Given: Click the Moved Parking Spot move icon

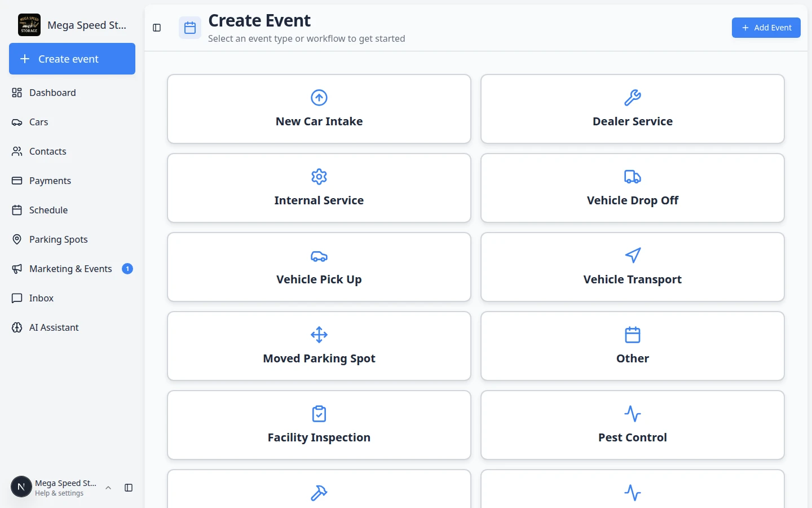Looking at the screenshot, I should [x=319, y=335].
